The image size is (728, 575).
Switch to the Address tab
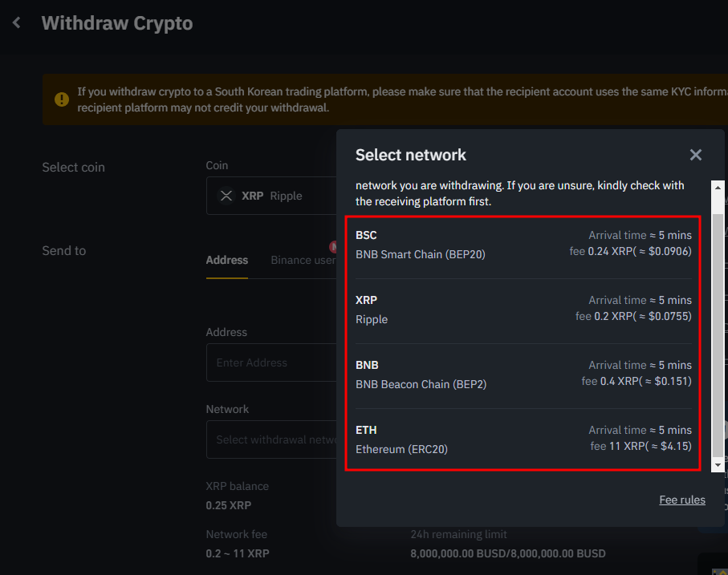point(226,260)
